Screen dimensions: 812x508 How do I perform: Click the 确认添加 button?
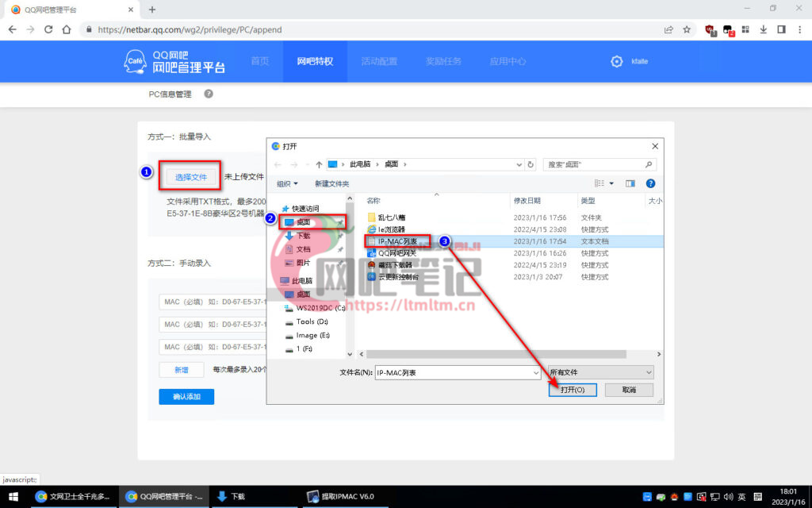(x=186, y=397)
